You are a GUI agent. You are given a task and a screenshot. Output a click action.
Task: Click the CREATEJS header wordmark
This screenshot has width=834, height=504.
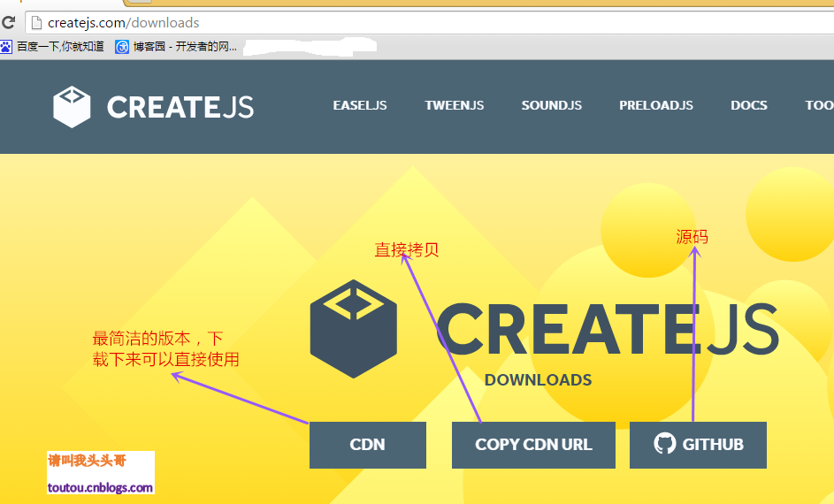coord(180,107)
